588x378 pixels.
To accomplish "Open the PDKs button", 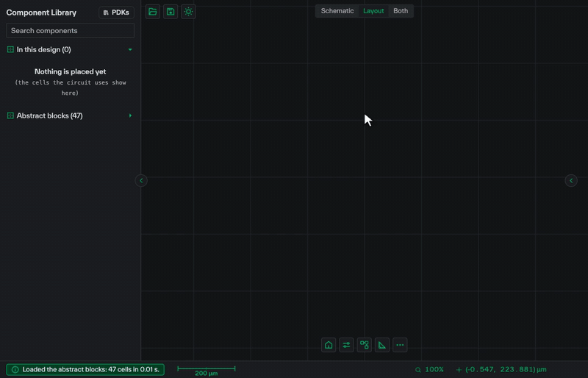I will pyautogui.click(x=116, y=13).
